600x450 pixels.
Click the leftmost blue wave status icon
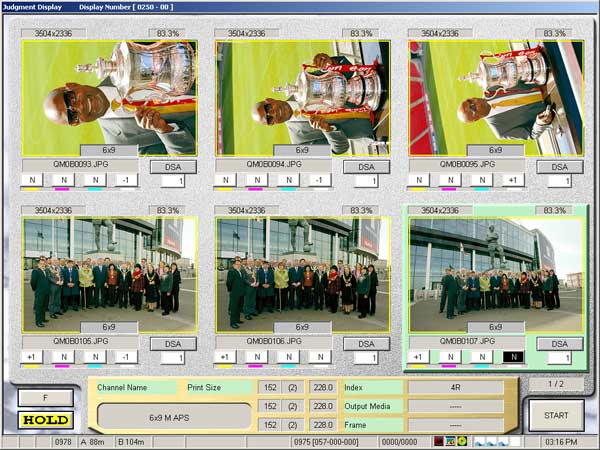[480, 442]
